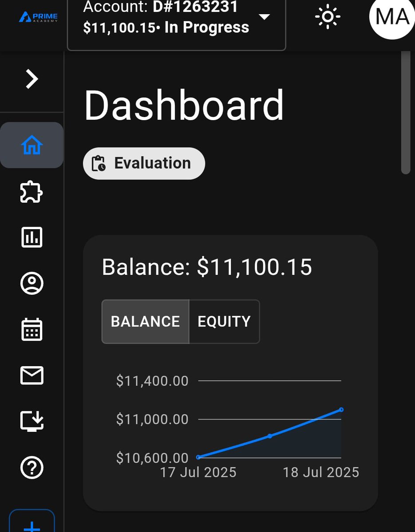
Task: Open the account profile sidebar icon
Action: pos(32,283)
